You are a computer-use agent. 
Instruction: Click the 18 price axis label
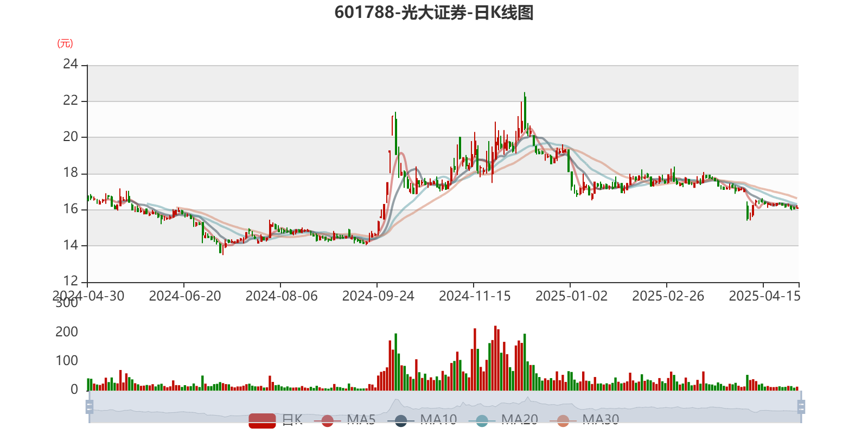[x=71, y=173]
